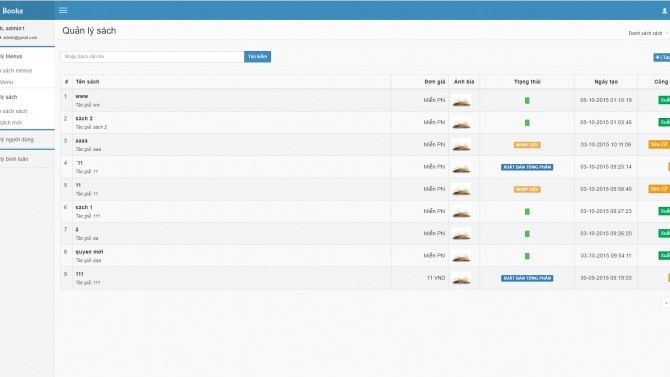The width and height of the screenshot is (670, 377).
Task: Click the green status indicator of book sách 2
Action: [527, 123]
